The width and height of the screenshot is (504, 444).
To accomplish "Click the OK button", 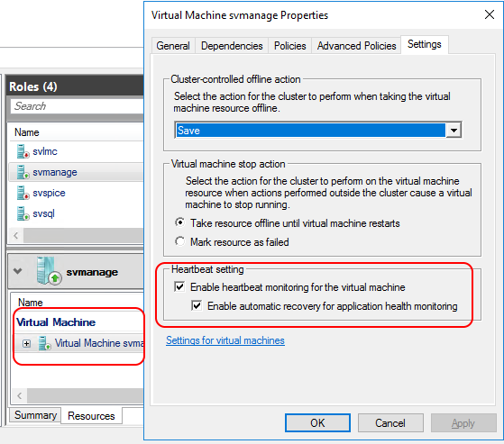I will 317,422.
